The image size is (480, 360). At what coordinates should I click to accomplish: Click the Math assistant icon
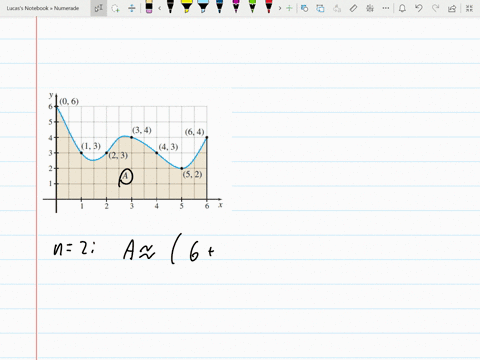click(370, 8)
